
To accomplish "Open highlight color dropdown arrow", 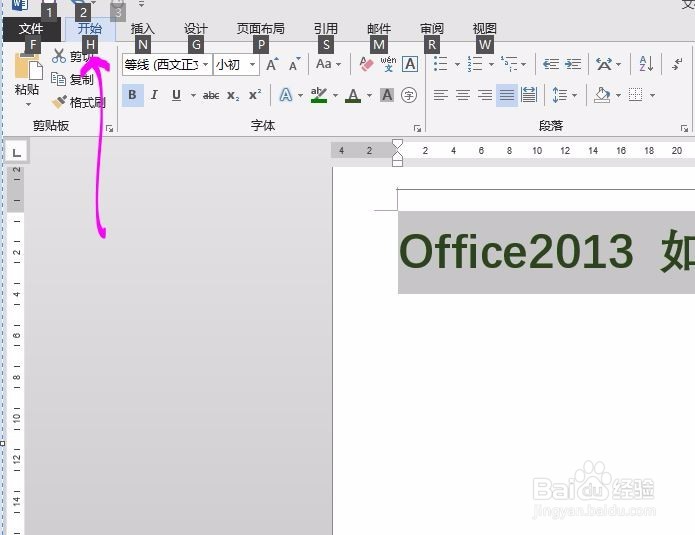I will tap(336, 95).
